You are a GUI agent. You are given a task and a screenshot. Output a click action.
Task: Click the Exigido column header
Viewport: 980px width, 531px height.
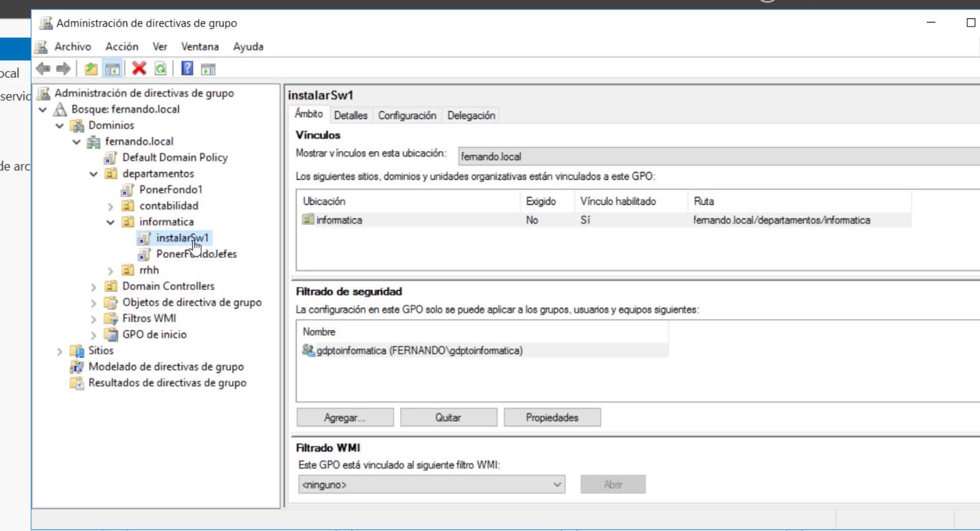tap(548, 201)
